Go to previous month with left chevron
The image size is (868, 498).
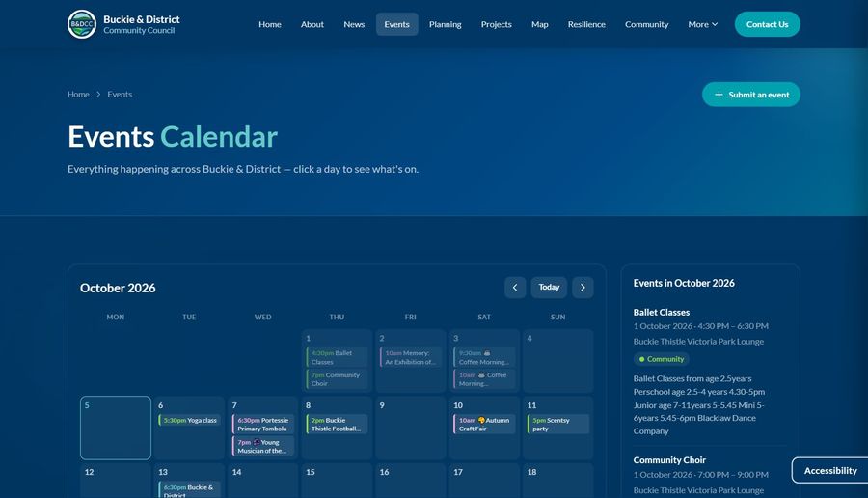point(515,288)
